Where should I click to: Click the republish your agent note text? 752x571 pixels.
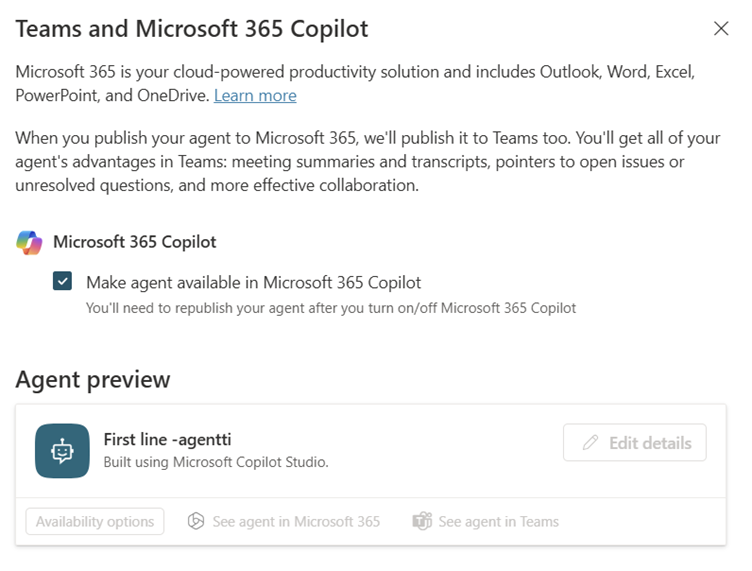(331, 308)
